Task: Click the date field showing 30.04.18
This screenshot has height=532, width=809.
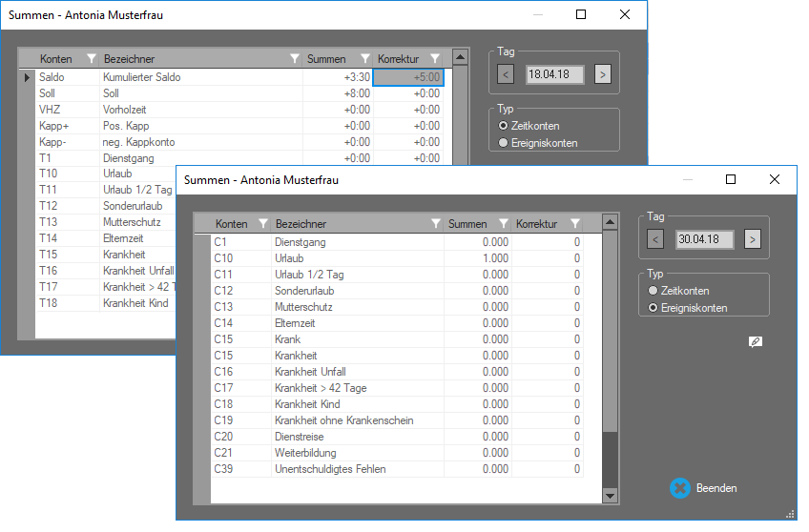Action: pos(704,239)
